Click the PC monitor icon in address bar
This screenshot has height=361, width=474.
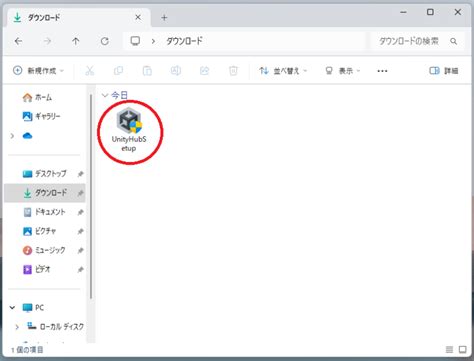(135, 41)
